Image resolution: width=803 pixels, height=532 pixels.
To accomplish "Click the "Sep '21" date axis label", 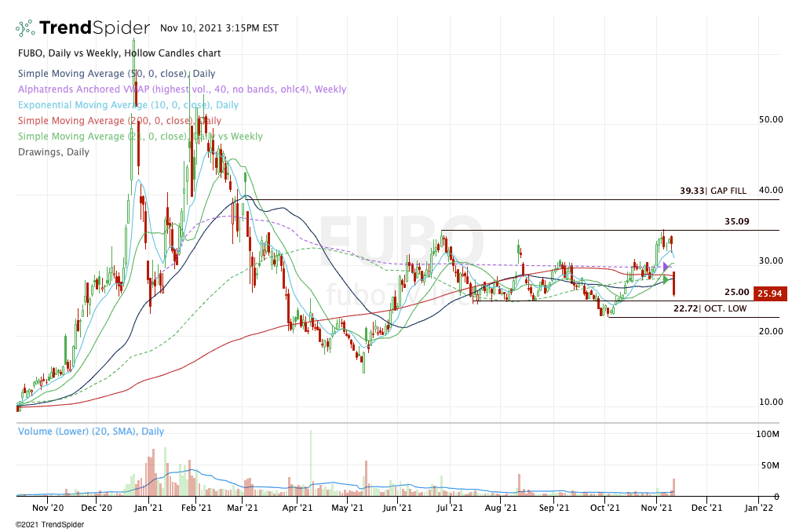I will point(554,508).
